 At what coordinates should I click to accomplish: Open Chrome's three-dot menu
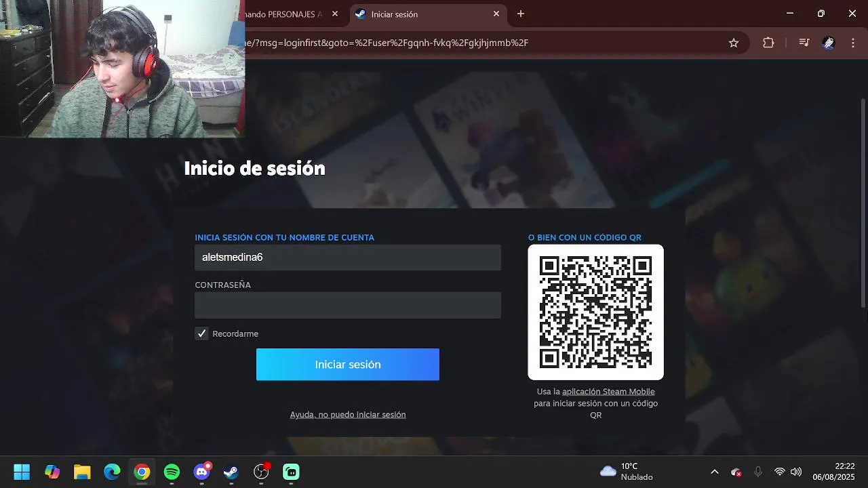(852, 43)
